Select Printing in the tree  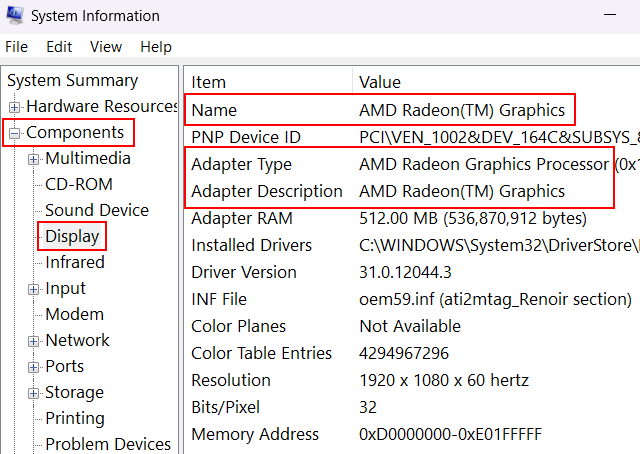coord(75,418)
